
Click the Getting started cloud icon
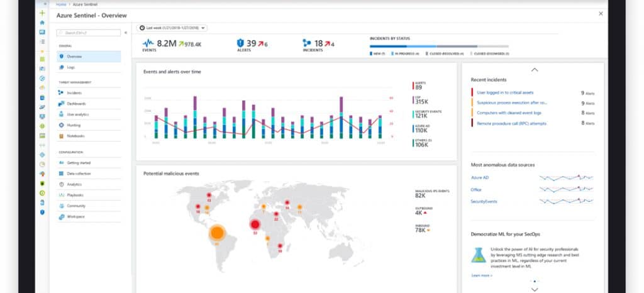point(61,162)
